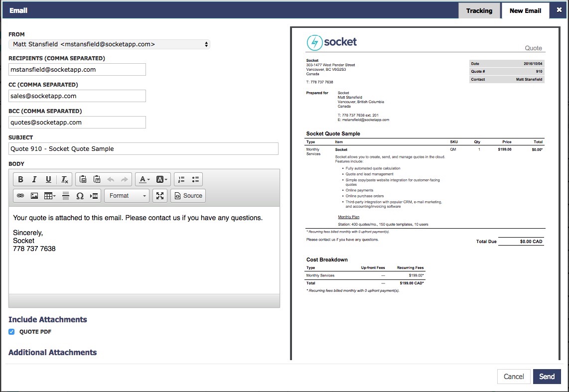Insert a horizontal line
The height and width of the screenshot is (392, 569).
[x=66, y=196]
